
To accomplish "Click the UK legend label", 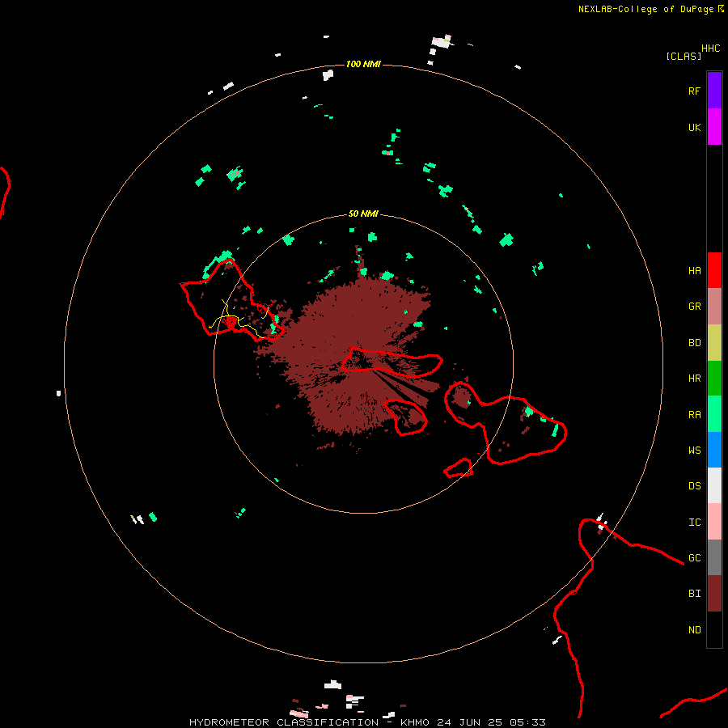I will tap(694, 128).
